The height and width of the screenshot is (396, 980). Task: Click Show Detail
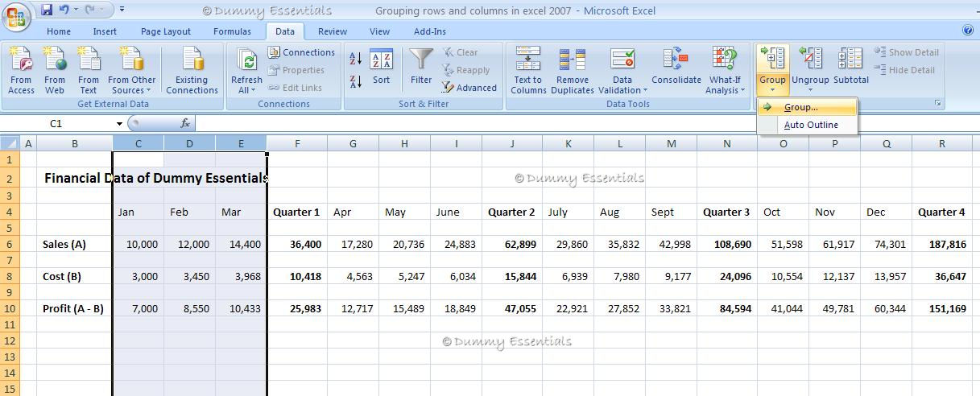tap(907, 52)
